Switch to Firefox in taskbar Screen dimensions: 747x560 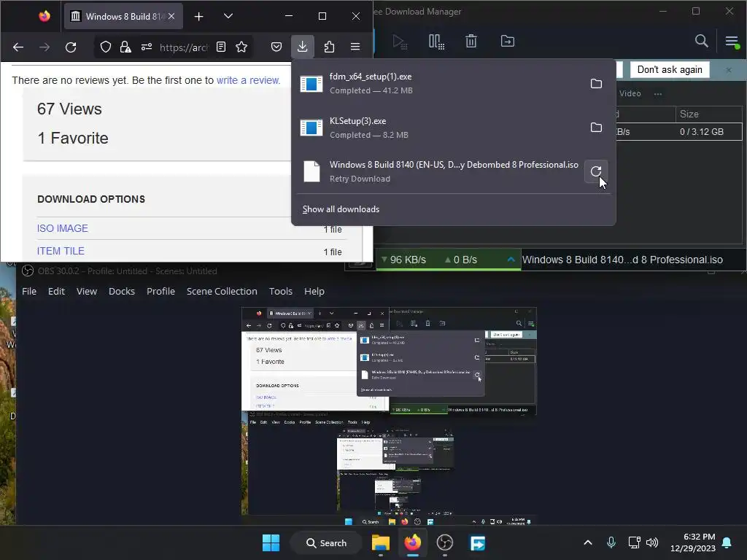(413, 542)
